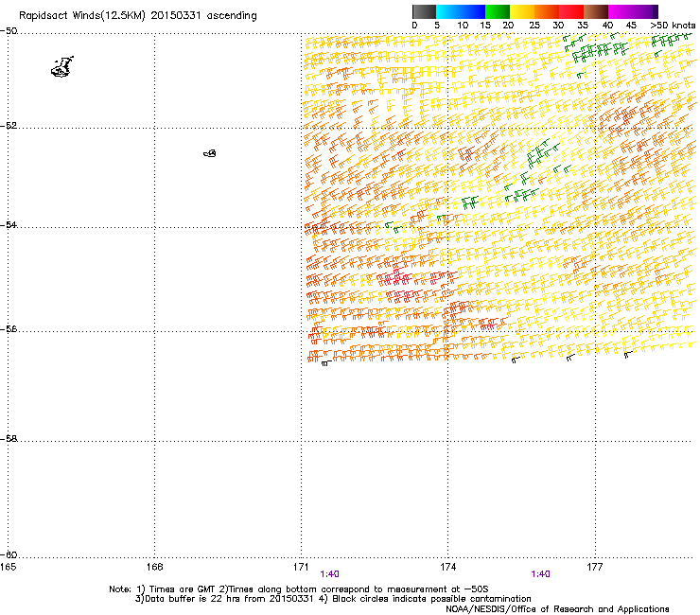Click the '10' legend scale label
The height and width of the screenshot is (615, 700).
pos(463,26)
